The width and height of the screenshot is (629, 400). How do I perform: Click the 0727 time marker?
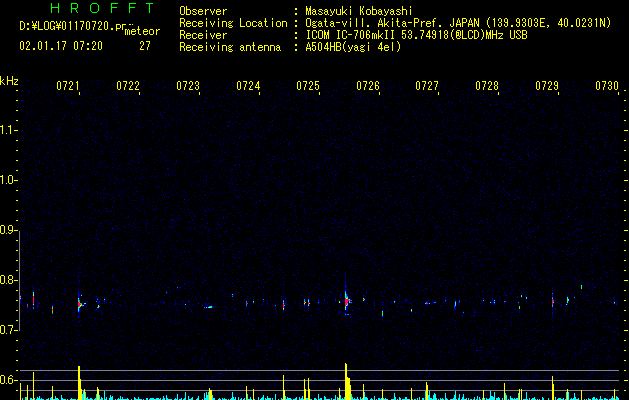coord(427,86)
